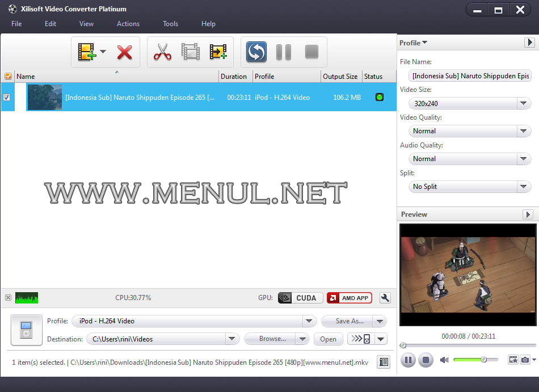
Task: Click the iPod - H.264 Video profile cell
Action: click(282, 97)
